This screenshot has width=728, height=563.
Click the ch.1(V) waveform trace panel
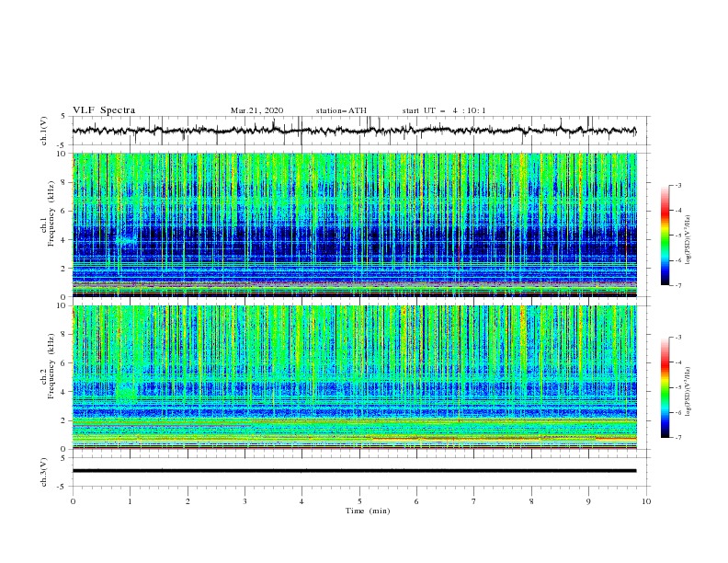pyautogui.click(x=361, y=131)
